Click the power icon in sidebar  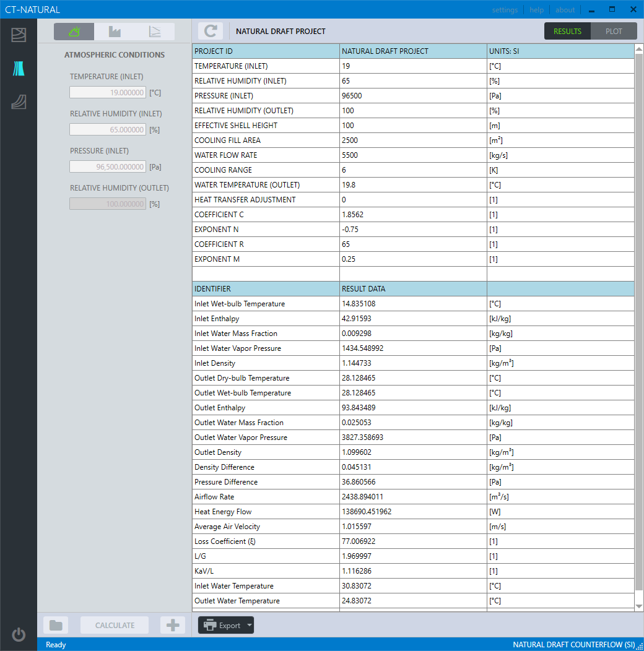(19, 634)
